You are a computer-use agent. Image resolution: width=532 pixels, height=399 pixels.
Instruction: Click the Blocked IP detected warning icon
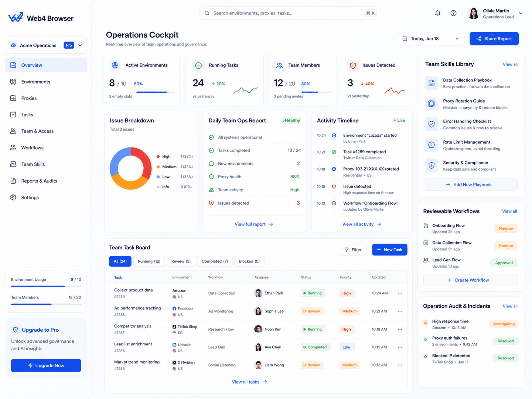tap(426, 356)
